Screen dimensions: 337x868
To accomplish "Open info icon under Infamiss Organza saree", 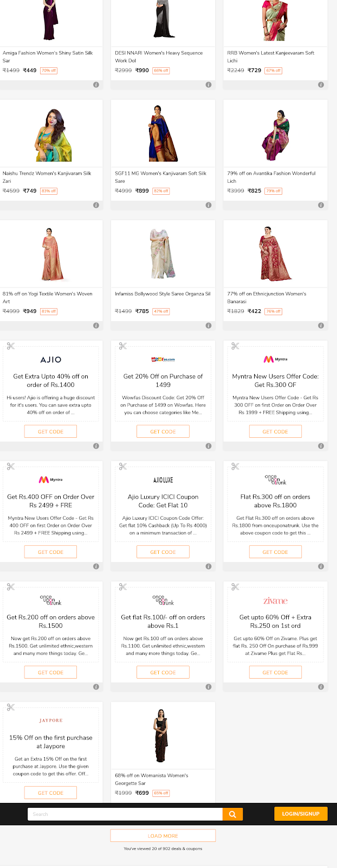I will coord(208,325).
